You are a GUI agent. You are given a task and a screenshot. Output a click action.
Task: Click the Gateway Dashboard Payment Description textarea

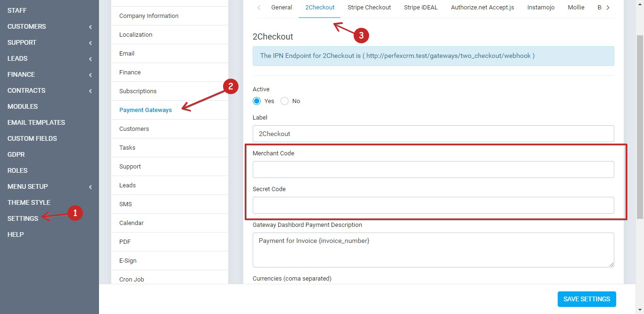[x=433, y=250]
